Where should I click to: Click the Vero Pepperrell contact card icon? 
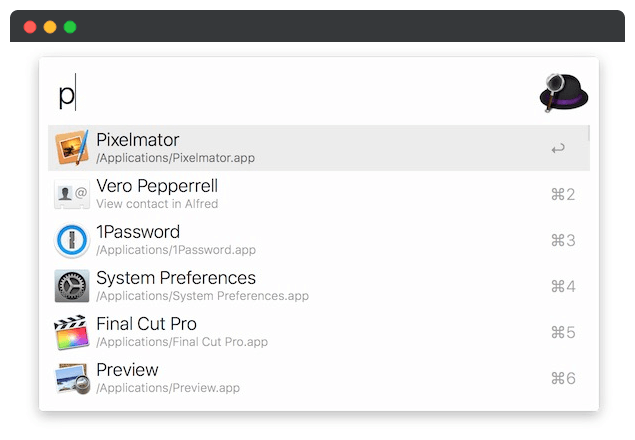[72, 194]
